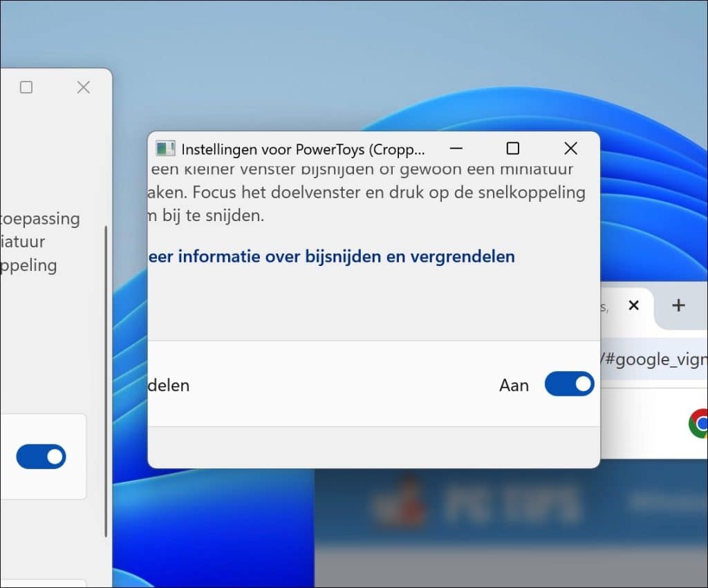The image size is (708, 588).
Task: Minimize the cropped PowerToys window
Action: (x=456, y=149)
